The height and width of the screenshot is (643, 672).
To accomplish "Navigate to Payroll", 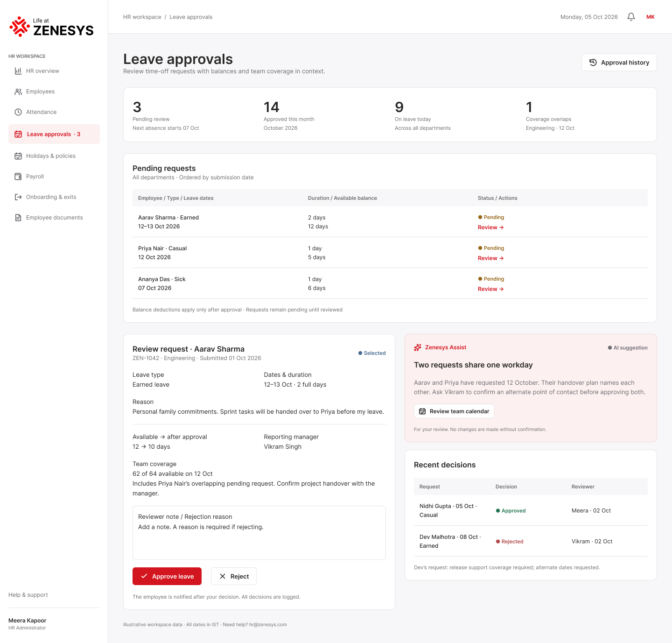I will pyautogui.click(x=54, y=177).
